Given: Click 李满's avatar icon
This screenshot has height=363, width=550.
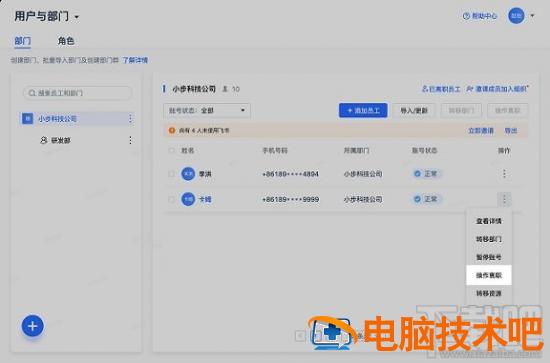Looking at the screenshot, I should (x=188, y=174).
